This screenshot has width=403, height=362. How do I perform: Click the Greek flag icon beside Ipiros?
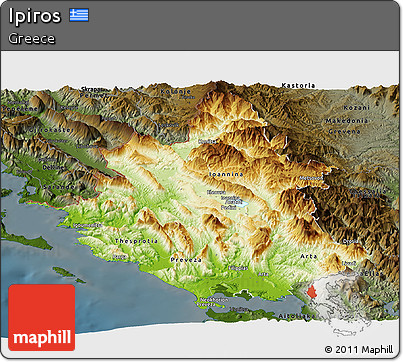(79, 15)
